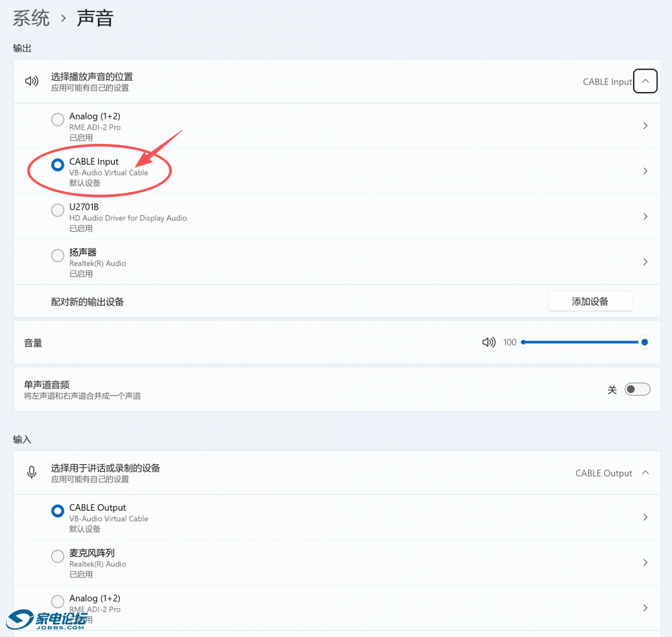The width and height of the screenshot is (672, 637).
Task: Go back to 系统 breadcrumb
Action: pyautogui.click(x=31, y=18)
